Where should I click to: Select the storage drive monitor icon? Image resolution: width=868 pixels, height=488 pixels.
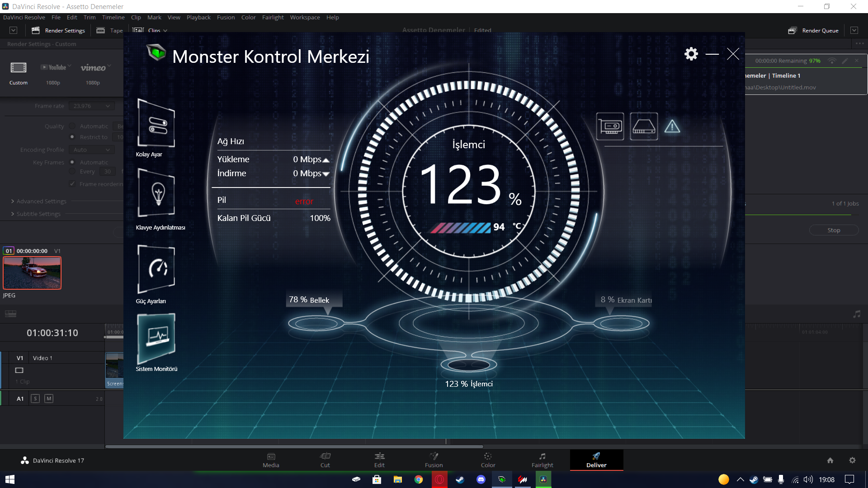click(644, 126)
